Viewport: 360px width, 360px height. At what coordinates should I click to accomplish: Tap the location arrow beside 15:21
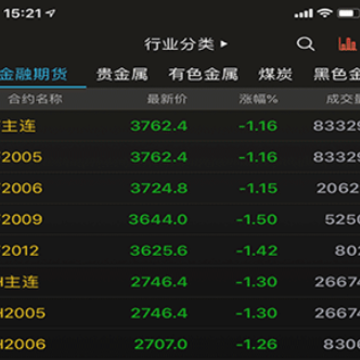(x=51, y=13)
